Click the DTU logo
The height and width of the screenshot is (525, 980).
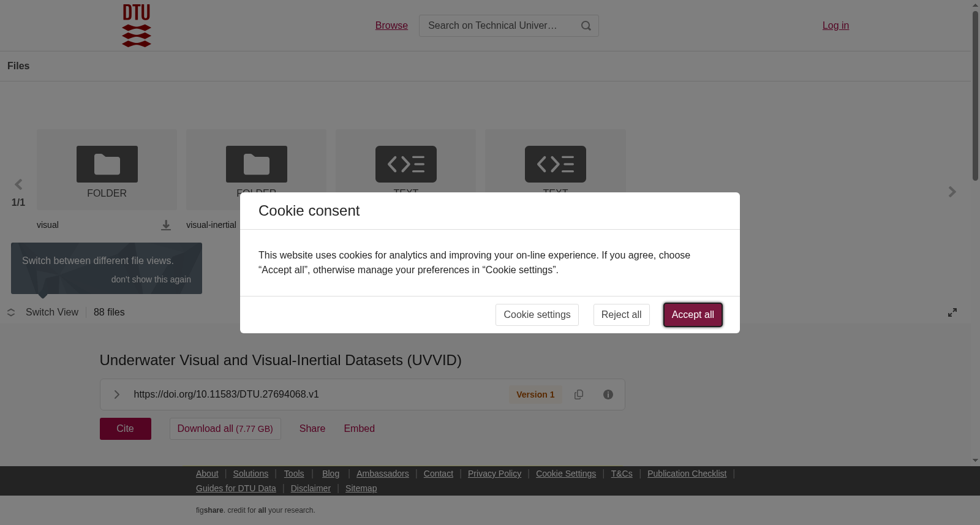click(137, 26)
